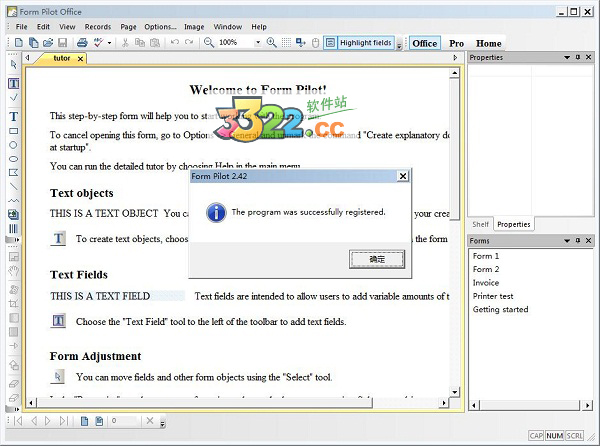
Task: Click the undo arrow icon
Action: pos(175,42)
